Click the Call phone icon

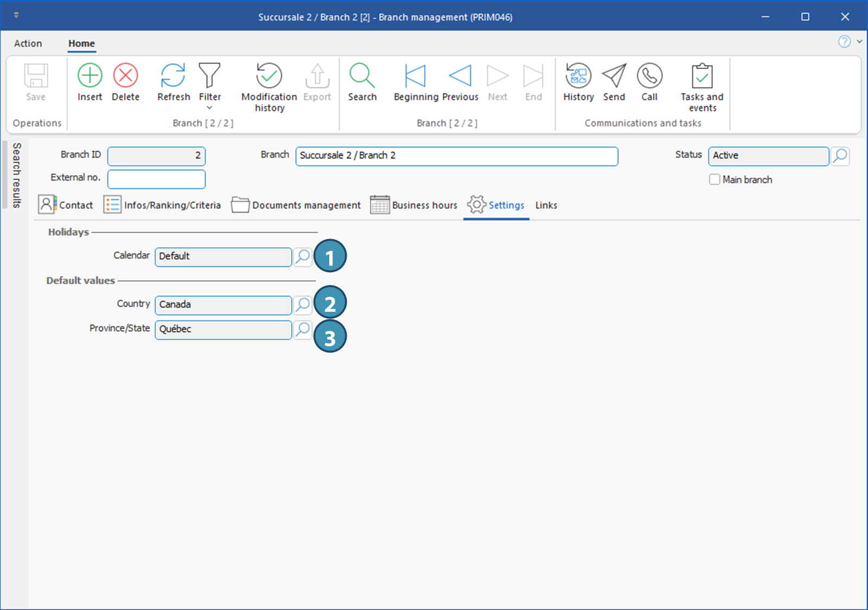pyautogui.click(x=649, y=76)
